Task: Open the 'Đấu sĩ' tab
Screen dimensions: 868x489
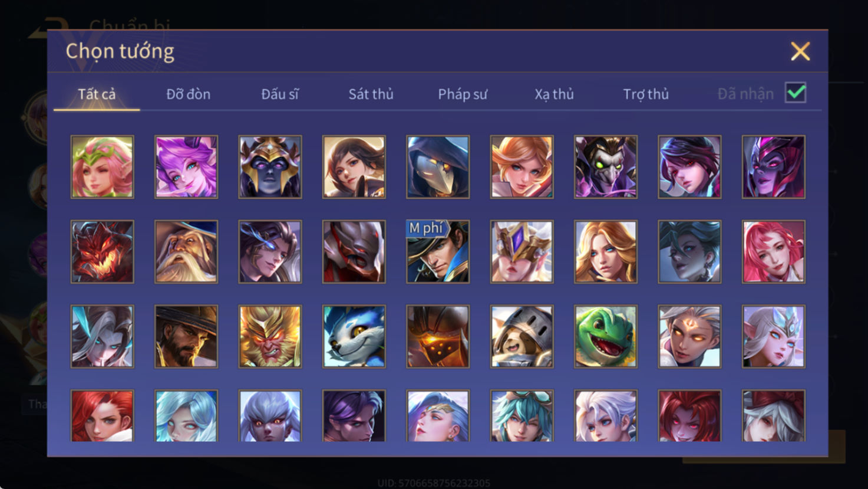Action: click(x=280, y=94)
